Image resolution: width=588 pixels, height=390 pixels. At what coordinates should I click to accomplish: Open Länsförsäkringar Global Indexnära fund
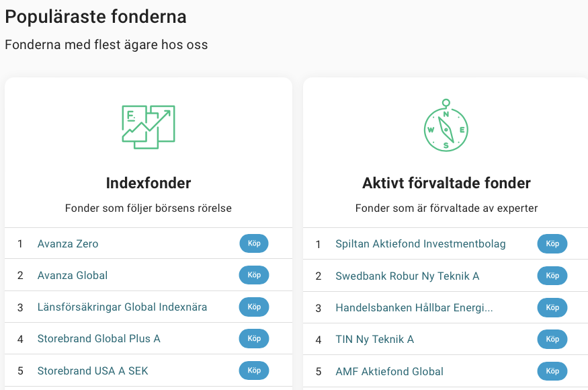tap(122, 307)
